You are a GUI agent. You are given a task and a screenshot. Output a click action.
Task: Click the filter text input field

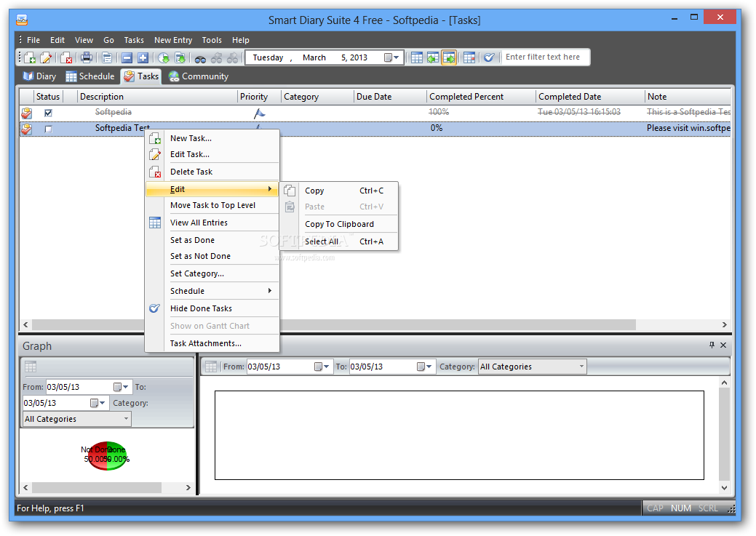click(x=545, y=57)
